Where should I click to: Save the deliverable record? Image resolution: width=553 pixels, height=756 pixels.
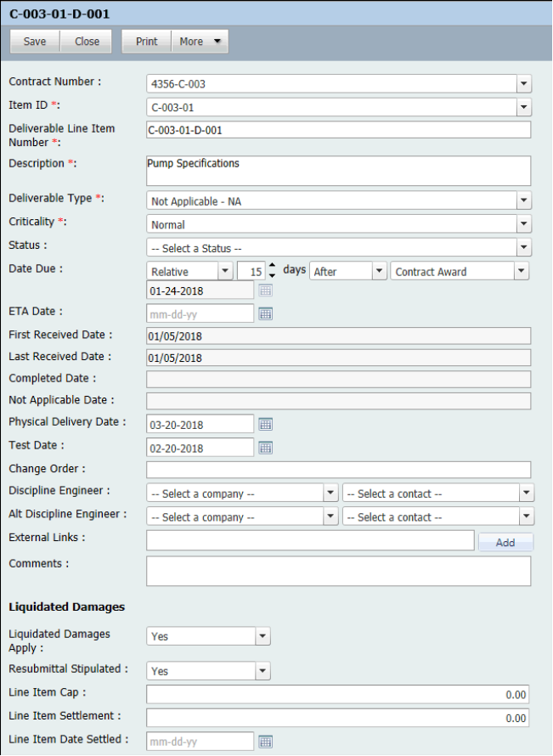click(x=34, y=41)
